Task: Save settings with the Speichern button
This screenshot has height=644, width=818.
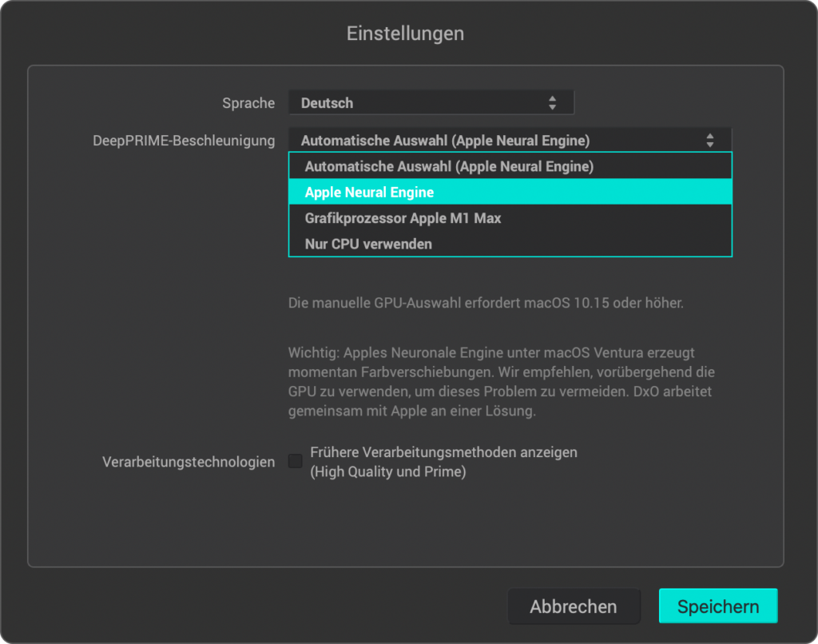Action: [718, 606]
